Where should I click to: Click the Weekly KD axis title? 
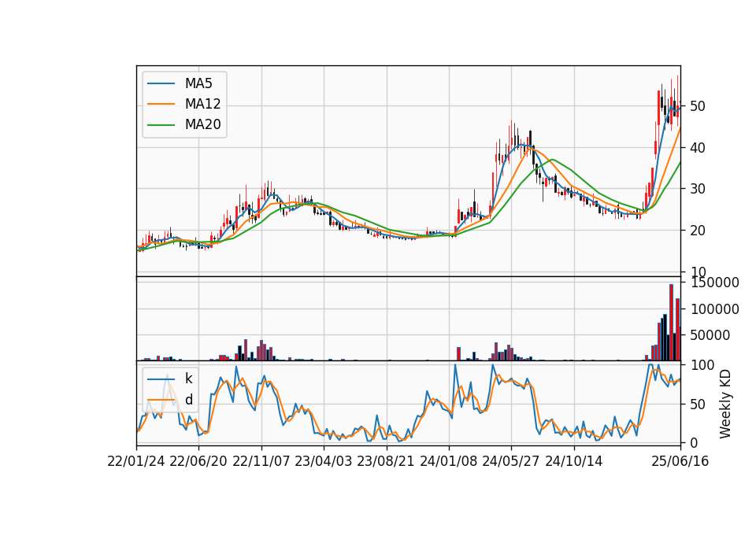[x=724, y=404]
